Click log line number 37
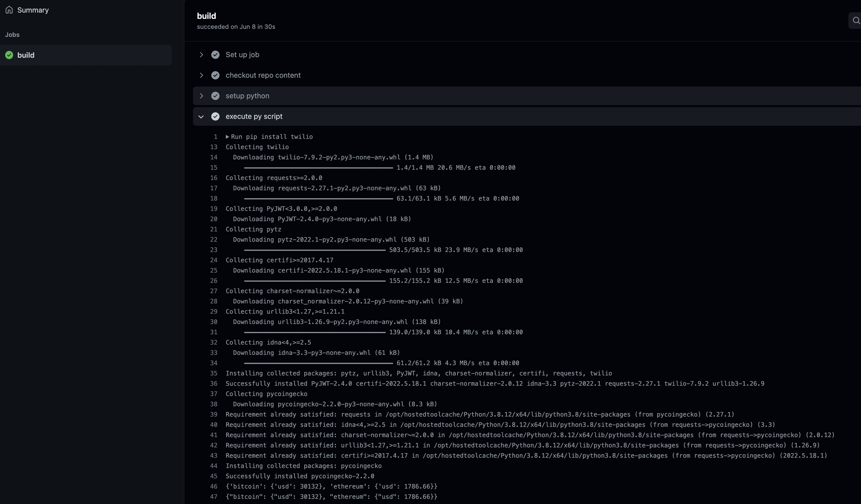This screenshot has width=861, height=504. (214, 394)
